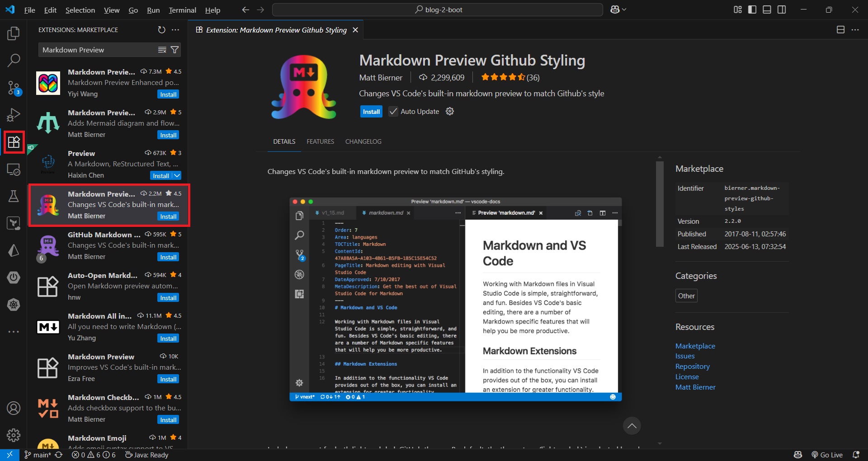Open errors and warnings in status bar
This screenshot has width=868, height=461.
(x=94, y=455)
